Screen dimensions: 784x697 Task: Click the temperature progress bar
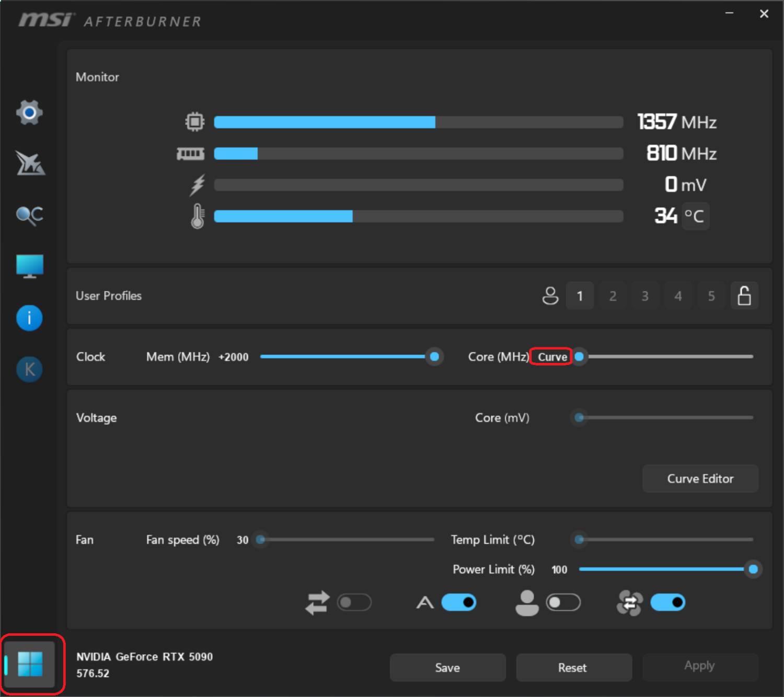click(419, 216)
